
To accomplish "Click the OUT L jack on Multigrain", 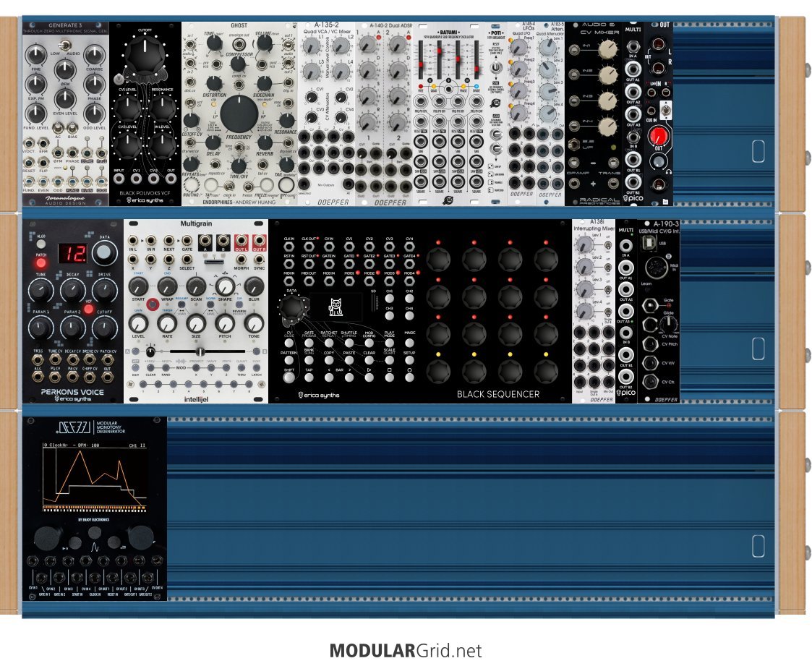I will [241, 241].
